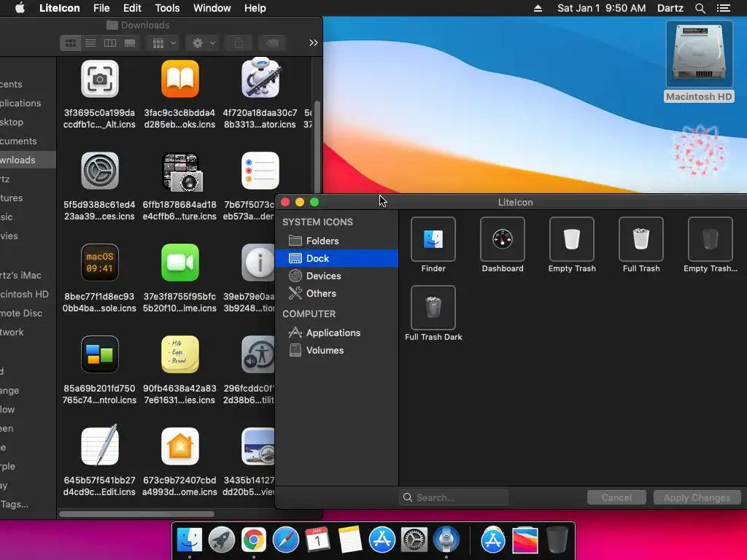
Task: Expand hidden Finder toolbar items chevron
Action: (313, 43)
